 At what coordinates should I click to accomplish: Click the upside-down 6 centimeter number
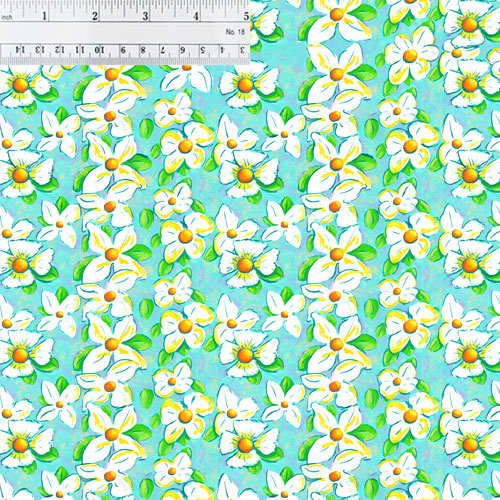click(x=183, y=50)
